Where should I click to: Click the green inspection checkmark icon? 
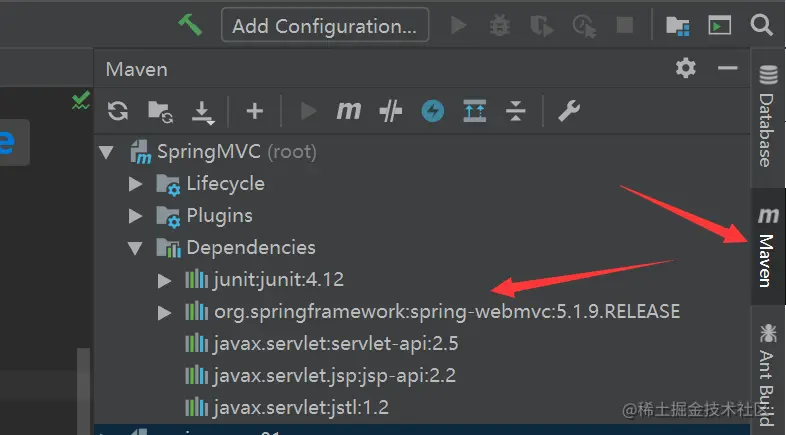[x=80, y=100]
